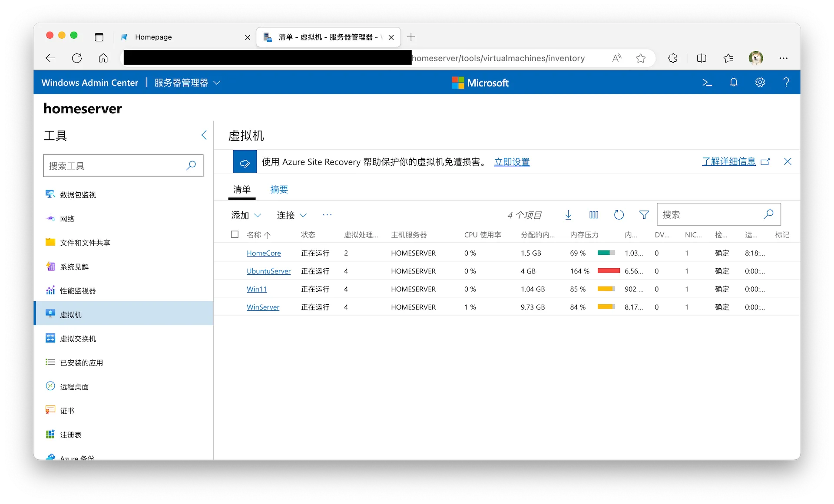834x504 pixels.
Task: Open the notifications bell
Action: pos(733,82)
